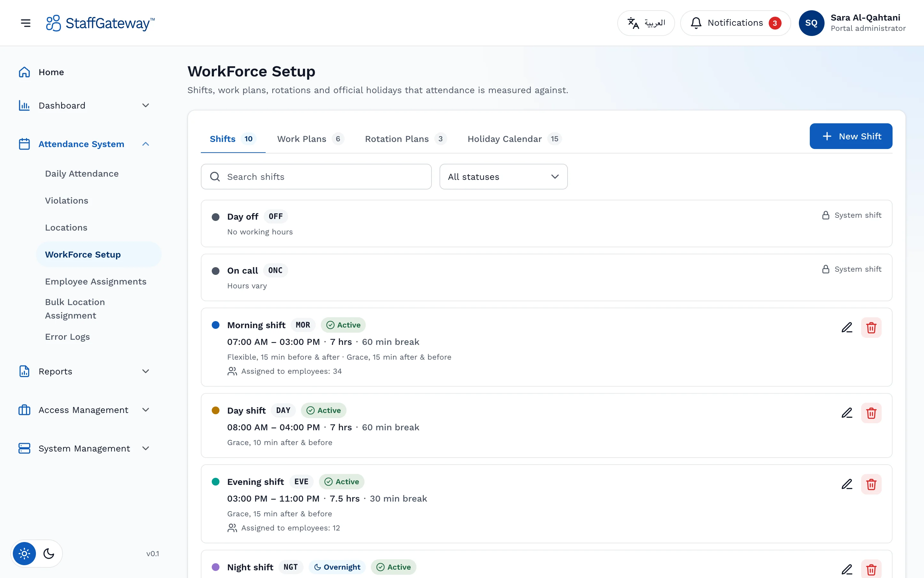Image resolution: width=924 pixels, height=578 pixels.
Task: Open Bulk Location Assignment page
Action: point(75,309)
